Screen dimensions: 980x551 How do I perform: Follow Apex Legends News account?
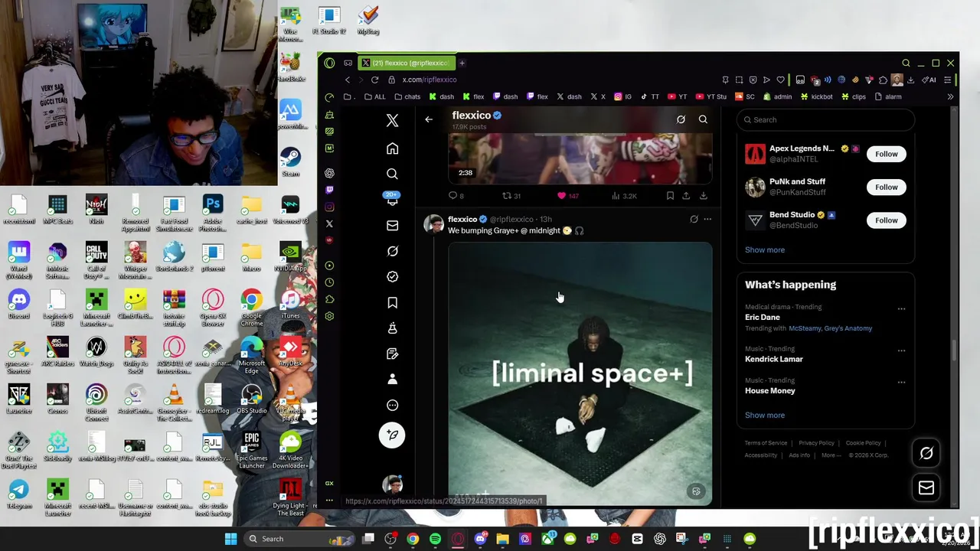coord(887,154)
